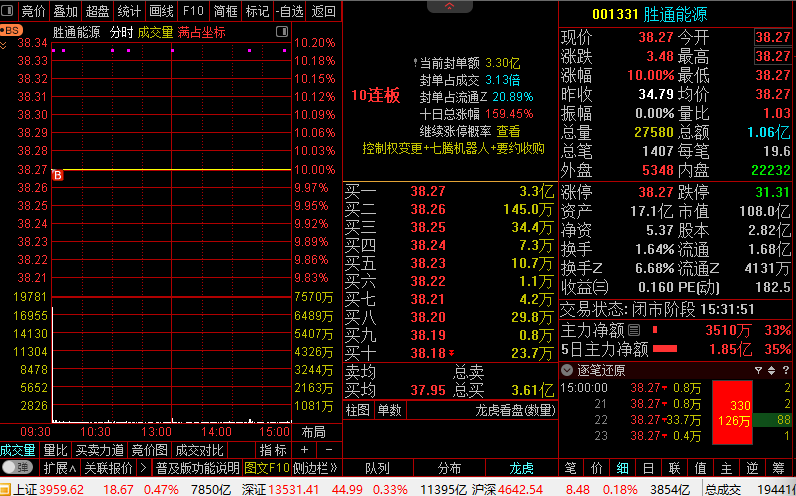Click the small arrow after 38.18 in 买十
The image size is (796, 496).
pos(451,353)
